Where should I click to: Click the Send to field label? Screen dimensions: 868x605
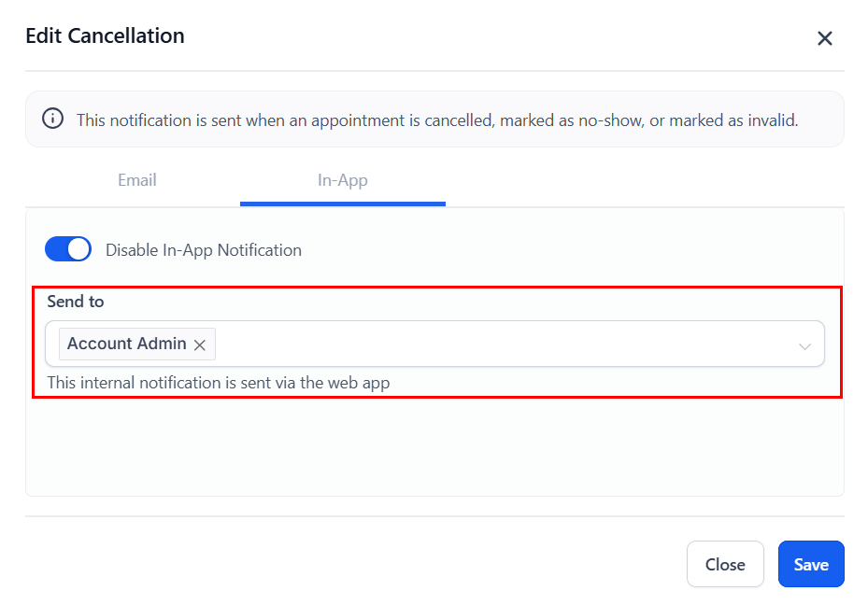pos(76,302)
